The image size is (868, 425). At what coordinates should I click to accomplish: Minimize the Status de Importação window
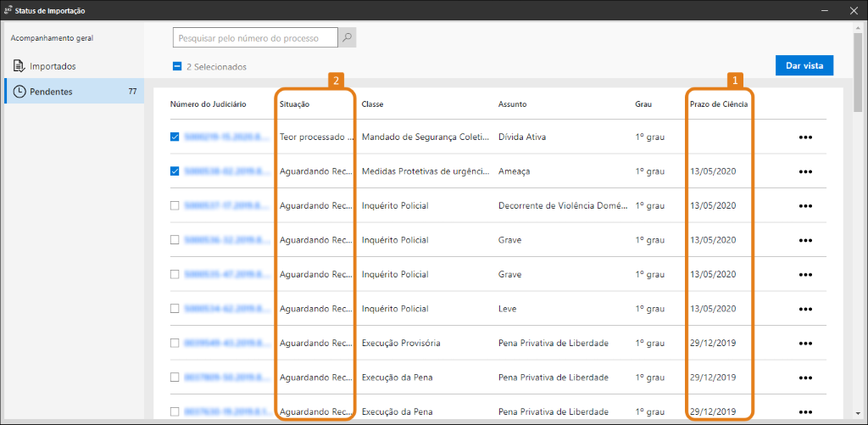pyautogui.click(x=825, y=10)
